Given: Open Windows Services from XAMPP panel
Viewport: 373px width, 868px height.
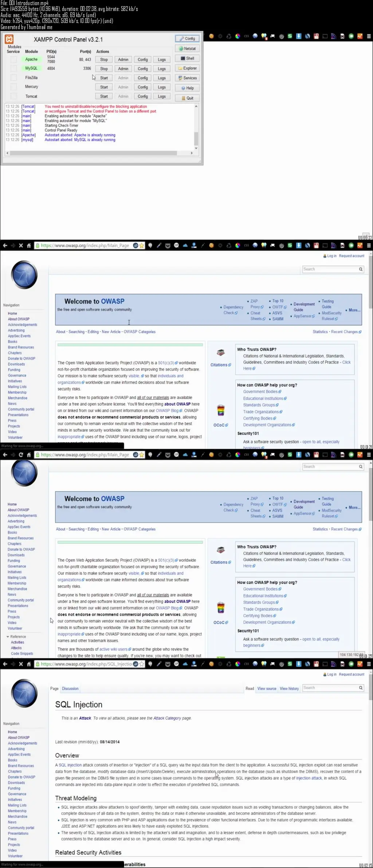Looking at the screenshot, I should 187,78.
